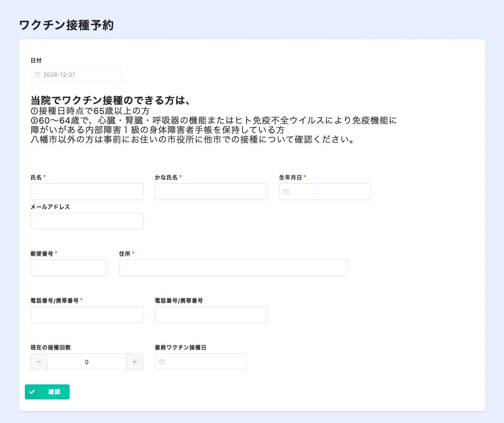
Task: Select the optional 電話番号/携帯番号 field without asterisk
Action: 211,315
